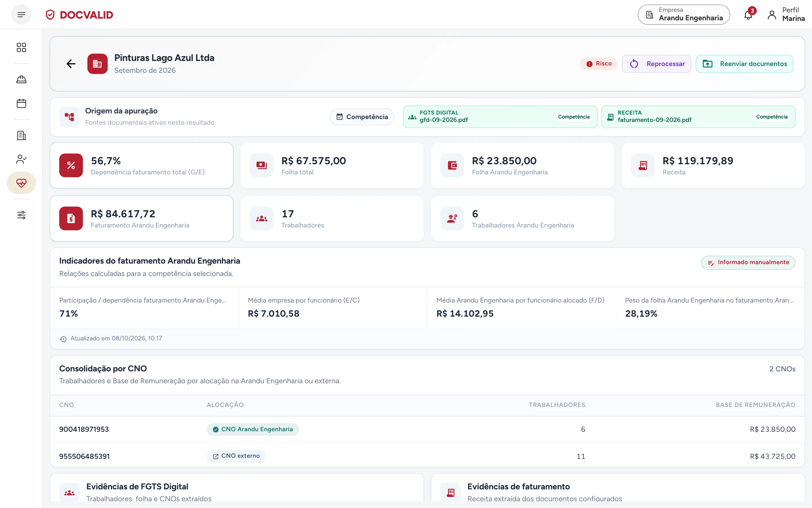This screenshot has height=508, width=812.
Task: Open the RECEITA faturamento-09-2026.pdf source
Action: (x=698, y=117)
